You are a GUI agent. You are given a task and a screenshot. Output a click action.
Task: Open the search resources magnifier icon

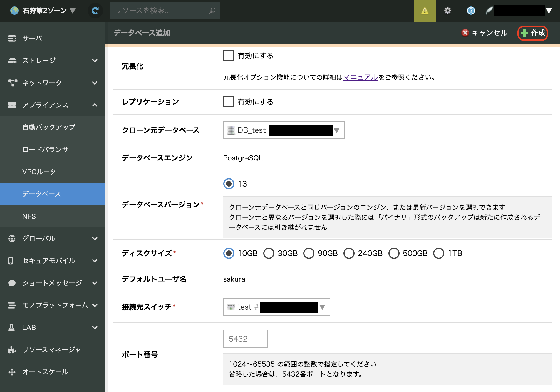212,10
